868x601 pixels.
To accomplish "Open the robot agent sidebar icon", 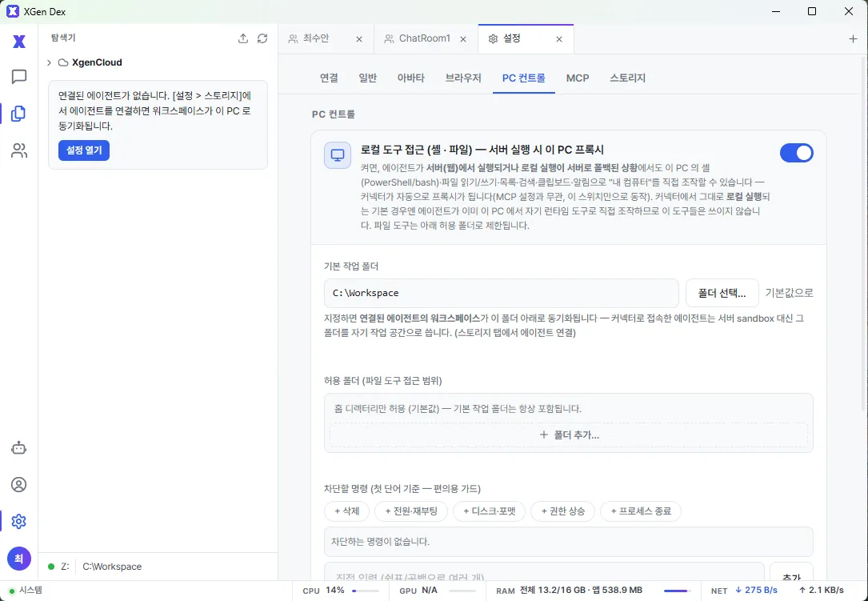I will pyautogui.click(x=19, y=447).
